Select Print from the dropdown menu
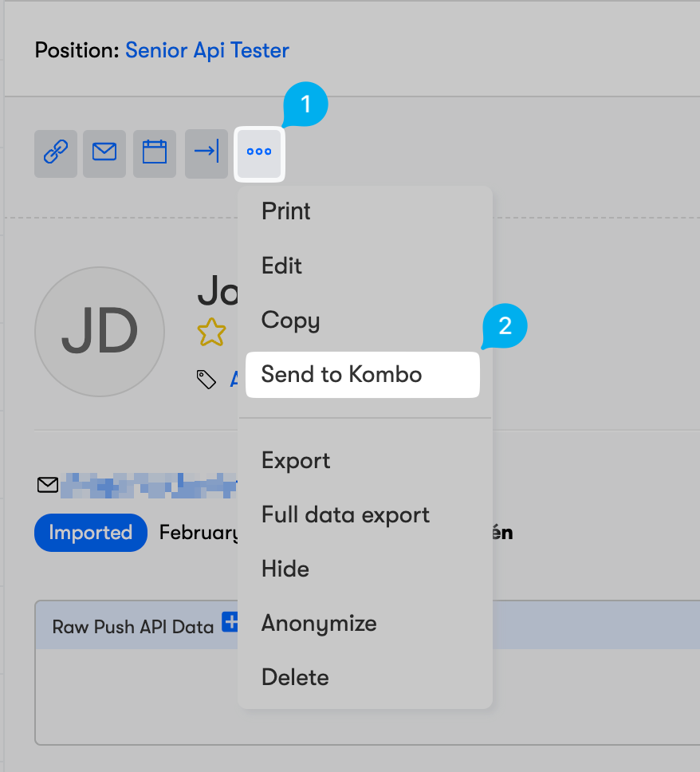 click(x=286, y=211)
